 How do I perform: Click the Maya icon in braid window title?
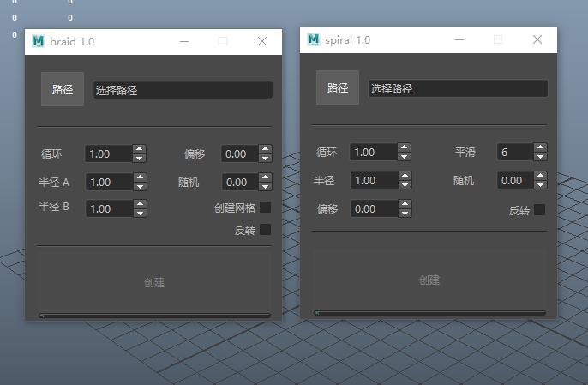pyautogui.click(x=38, y=41)
